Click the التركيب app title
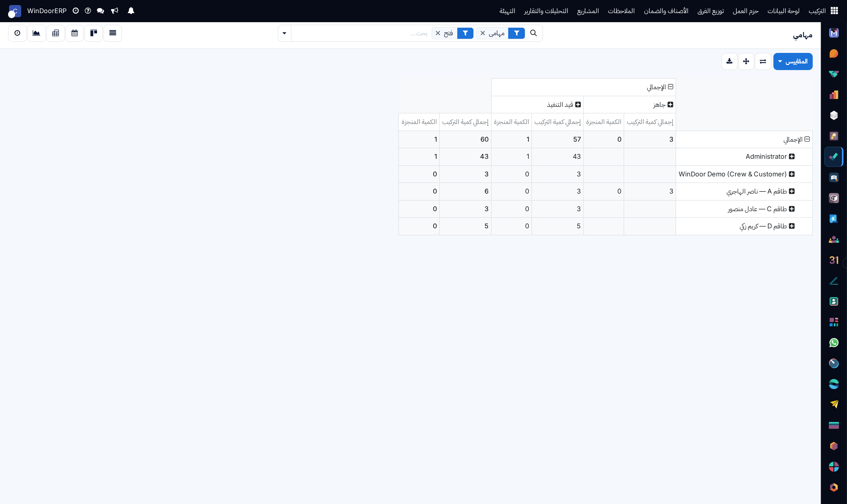The image size is (847, 504). [817, 11]
